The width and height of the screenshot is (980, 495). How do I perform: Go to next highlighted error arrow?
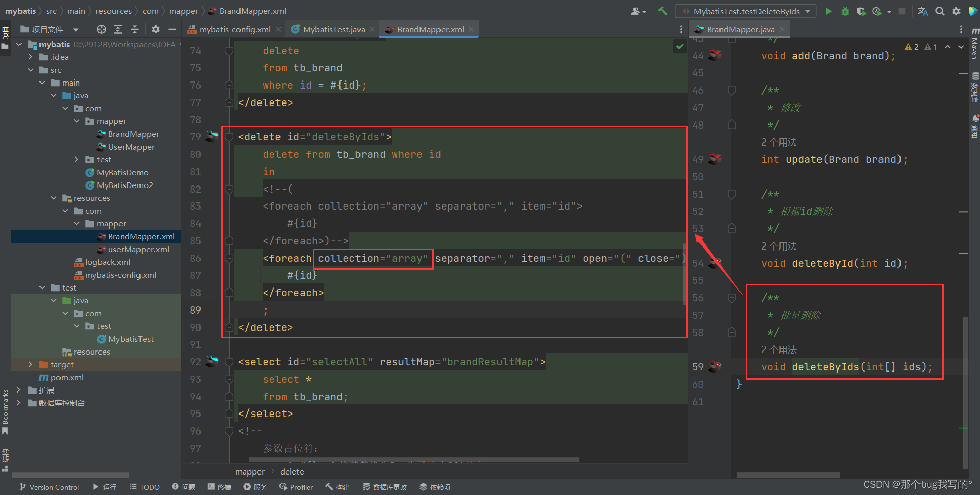tap(961, 47)
